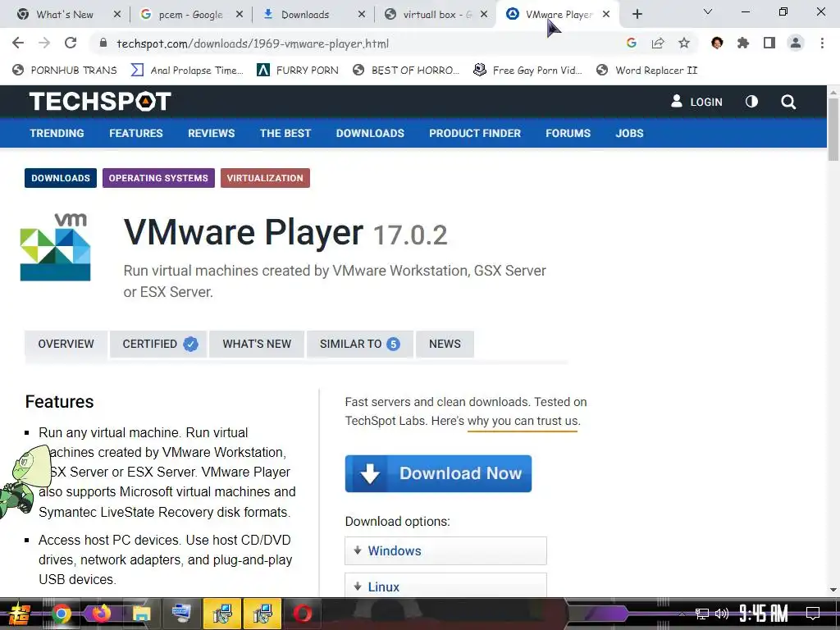Click the LOGIN user icon link
840x630 pixels.
696,101
